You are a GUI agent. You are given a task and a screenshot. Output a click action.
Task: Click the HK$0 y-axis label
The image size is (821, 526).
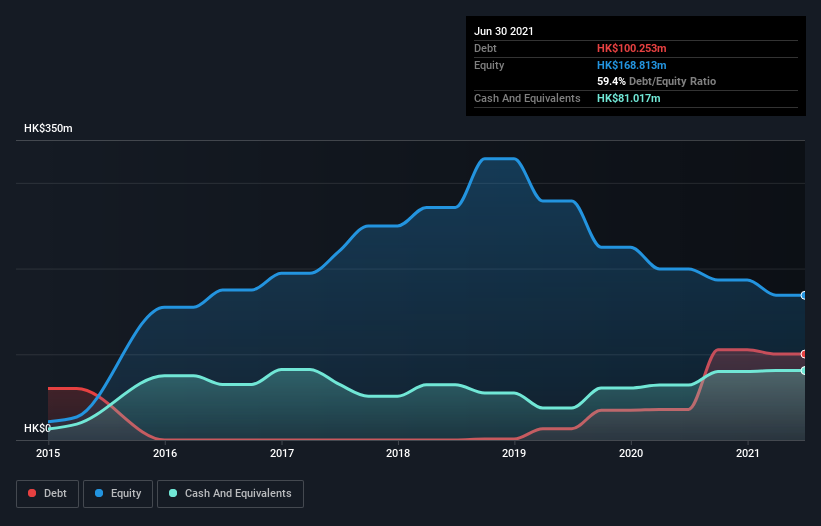[x=37, y=428]
